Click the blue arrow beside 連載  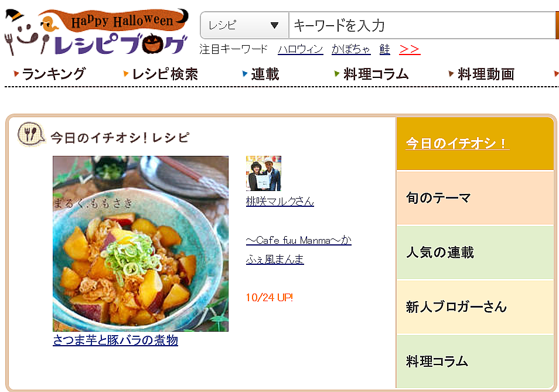click(x=244, y=74)
